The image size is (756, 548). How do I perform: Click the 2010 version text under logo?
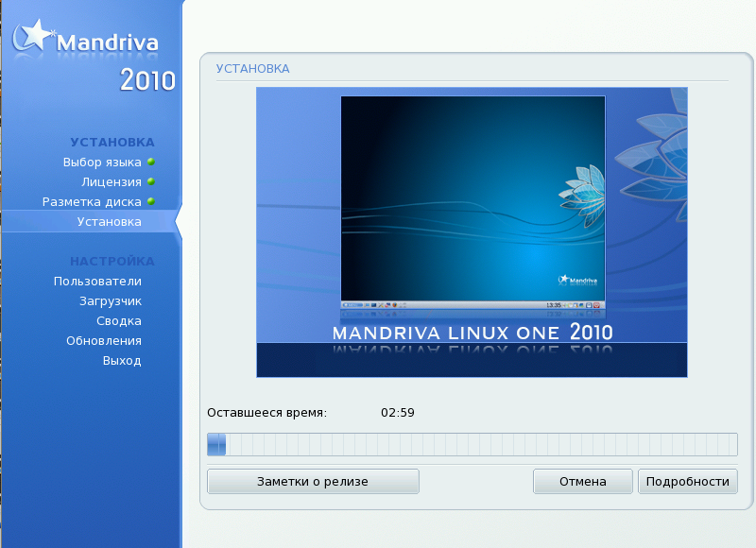pyautogui.click(x=147, y=80)
